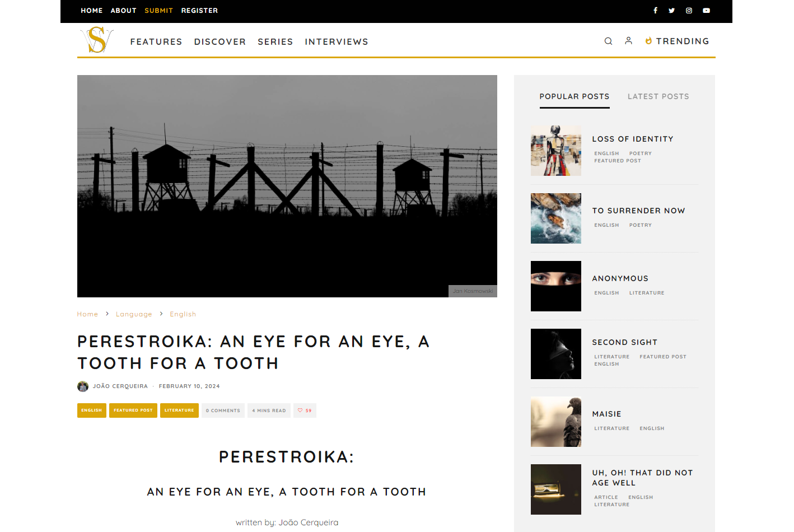794x532 pixels.
Task: Open the Second Sight post title
Action: point(625,342)
